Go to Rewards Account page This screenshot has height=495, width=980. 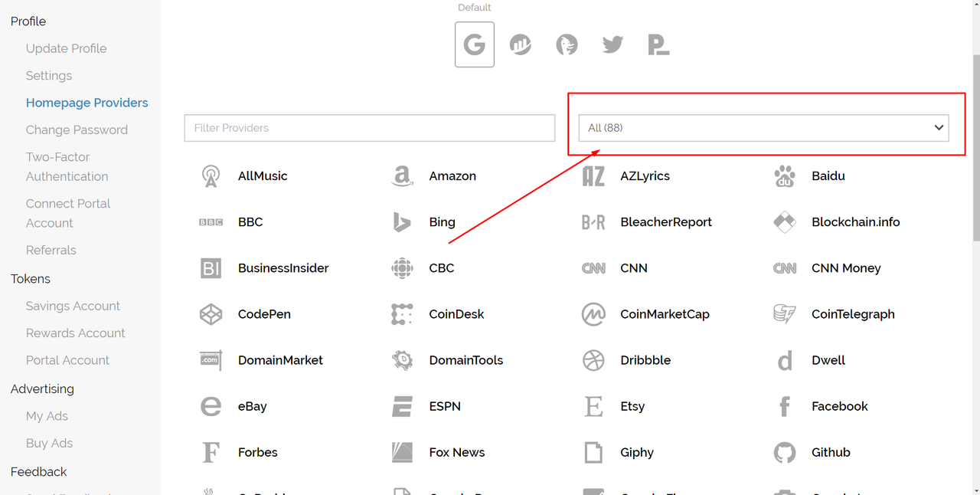pos(75,333)
